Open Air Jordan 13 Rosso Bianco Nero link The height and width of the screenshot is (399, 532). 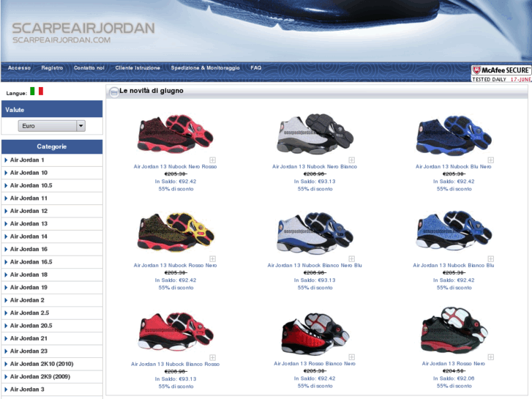click(x=315, y=363)
